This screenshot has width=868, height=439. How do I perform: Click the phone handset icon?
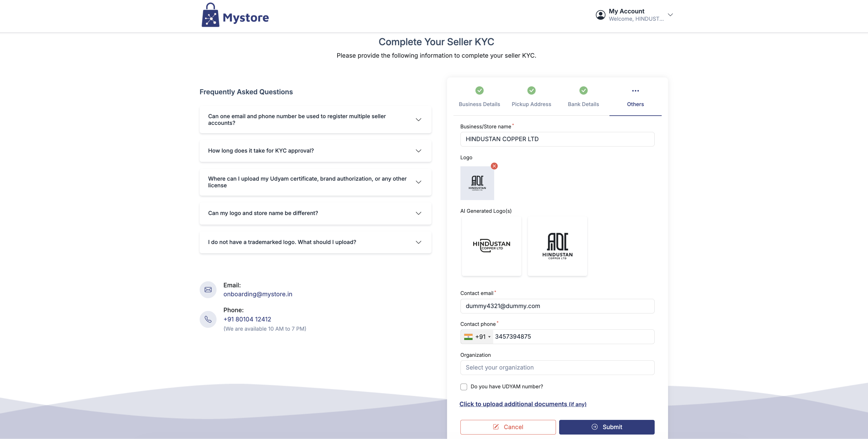[x=208, y=319]
